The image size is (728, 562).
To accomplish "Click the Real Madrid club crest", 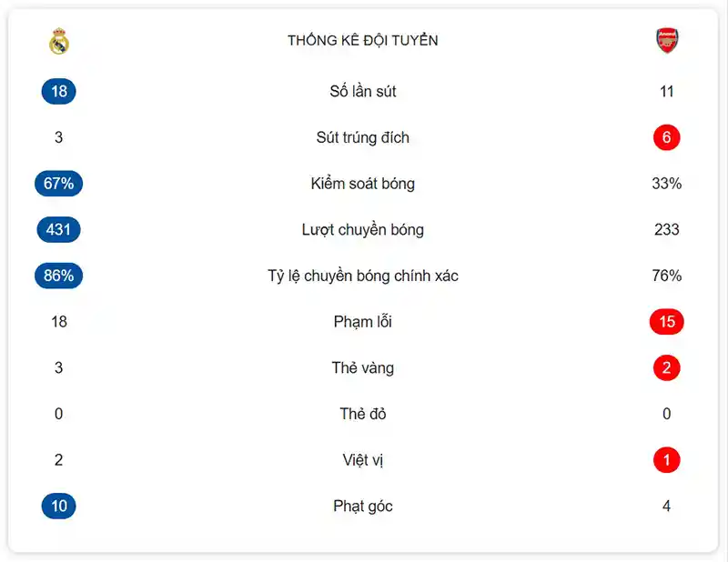I will [x=59, y=41].
